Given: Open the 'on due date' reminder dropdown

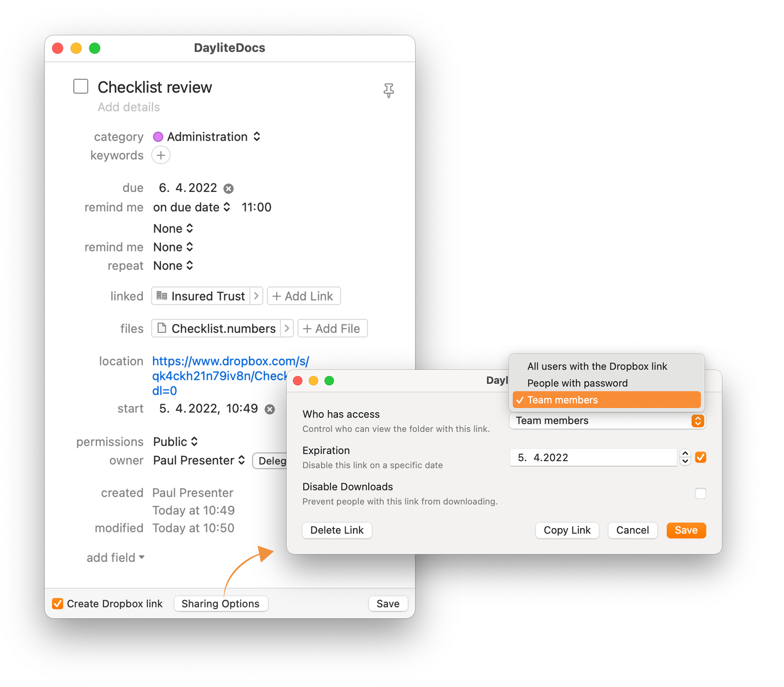Looking at the screenshot, I should (x=192, y=207).
